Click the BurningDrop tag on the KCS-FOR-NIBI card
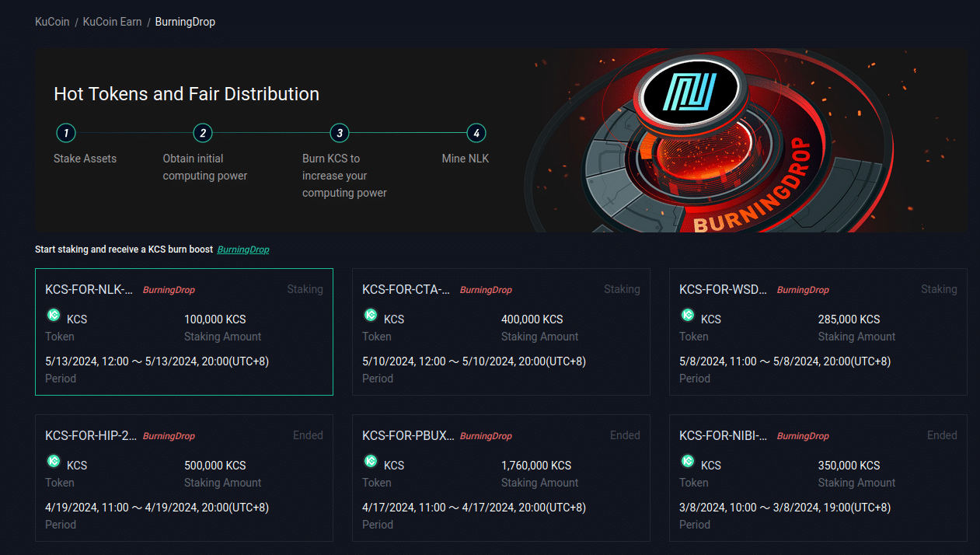This screenshot has height=555, width=980. click(x=803, y=436)
